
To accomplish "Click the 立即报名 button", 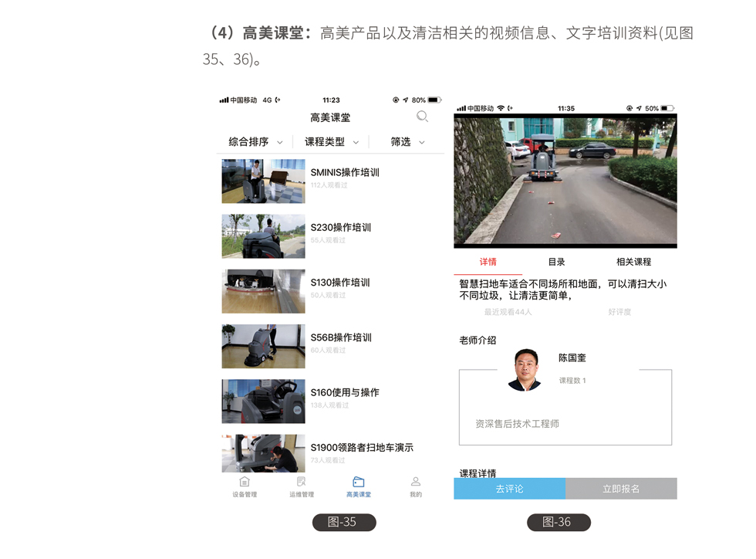I will point(621,489).
